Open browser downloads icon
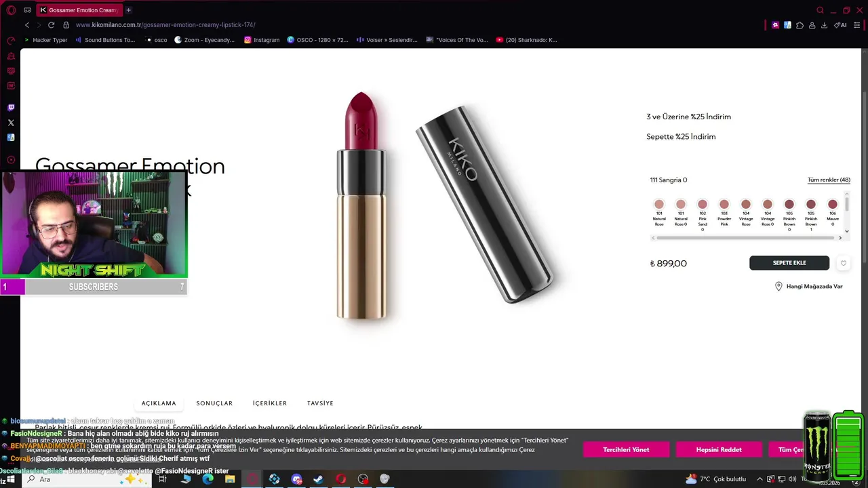The image size is (868, 488). tap(824, 25)
